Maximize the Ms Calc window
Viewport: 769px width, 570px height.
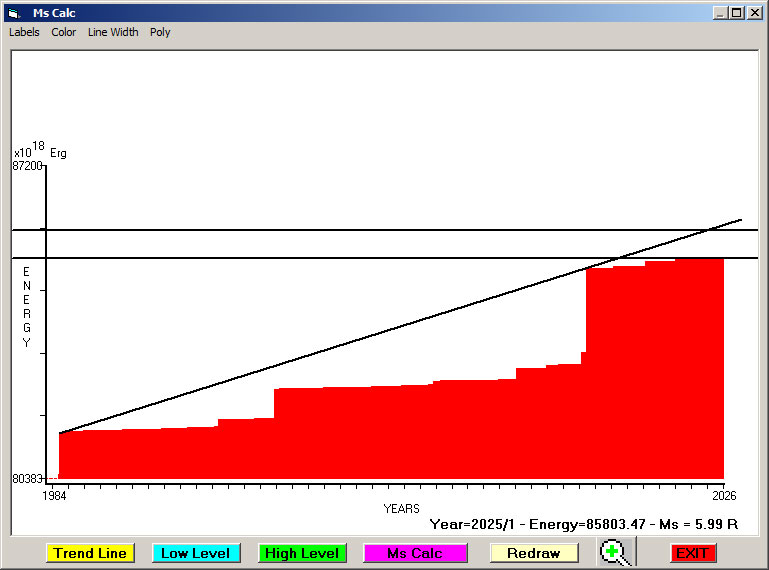pos(736,13)
